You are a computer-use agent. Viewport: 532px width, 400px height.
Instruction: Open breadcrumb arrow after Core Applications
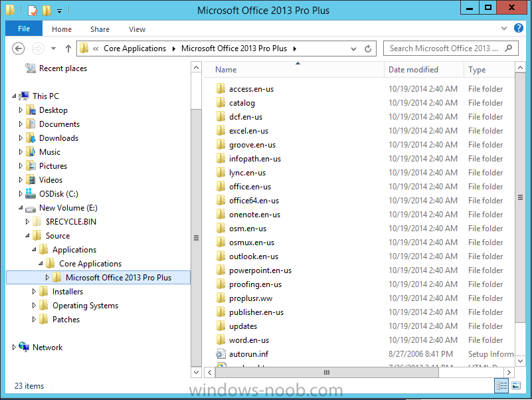[x=174, y=49]
